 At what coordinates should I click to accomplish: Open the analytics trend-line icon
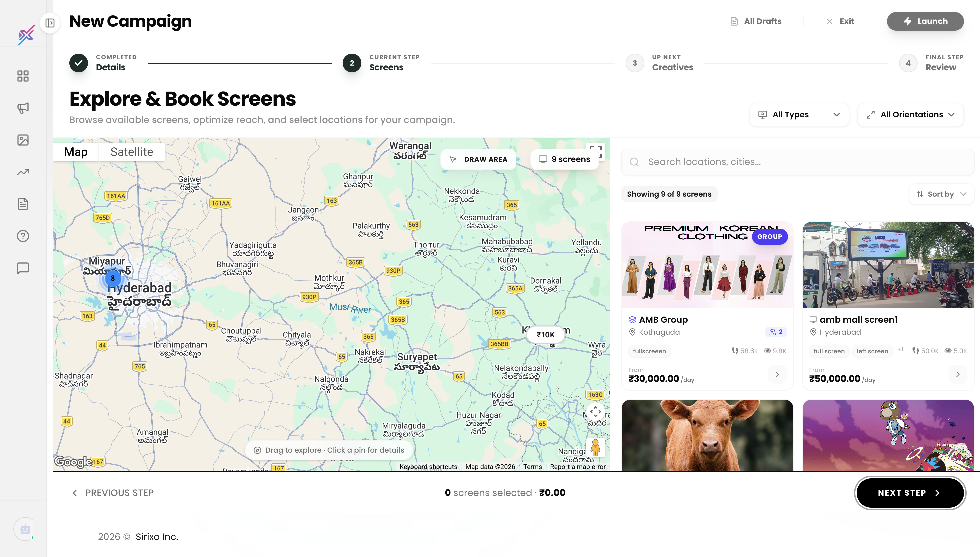pos(23,172)
